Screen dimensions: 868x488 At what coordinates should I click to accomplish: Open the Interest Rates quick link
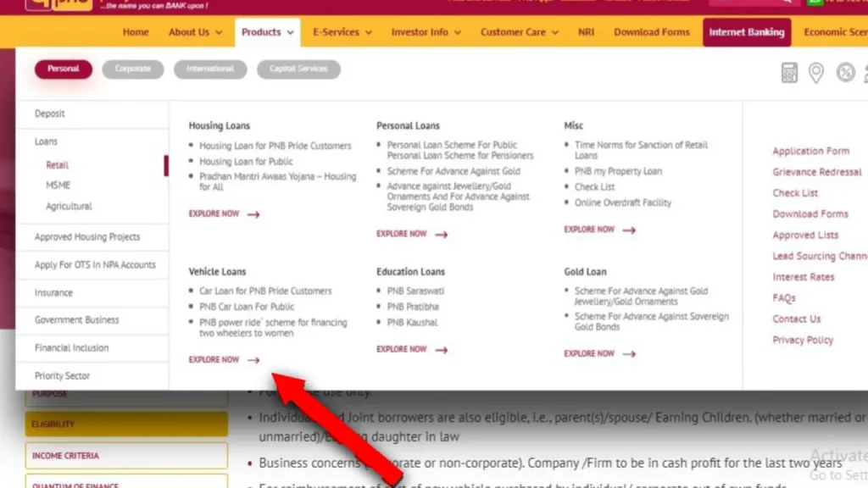803,277
